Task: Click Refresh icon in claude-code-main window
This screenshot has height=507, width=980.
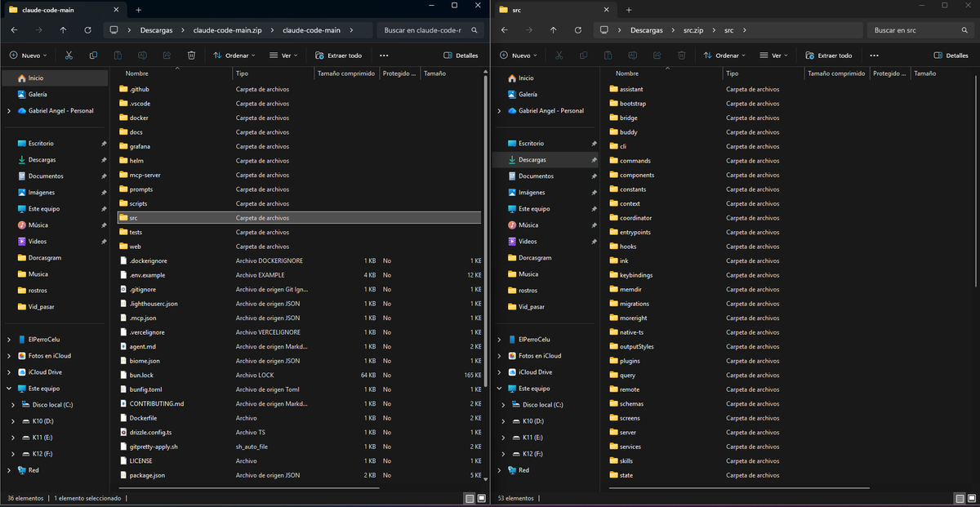Action: (x=87, y=30)
